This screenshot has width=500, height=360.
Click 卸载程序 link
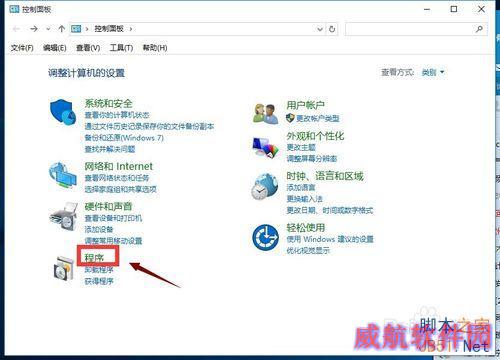(x=99, y=270)
